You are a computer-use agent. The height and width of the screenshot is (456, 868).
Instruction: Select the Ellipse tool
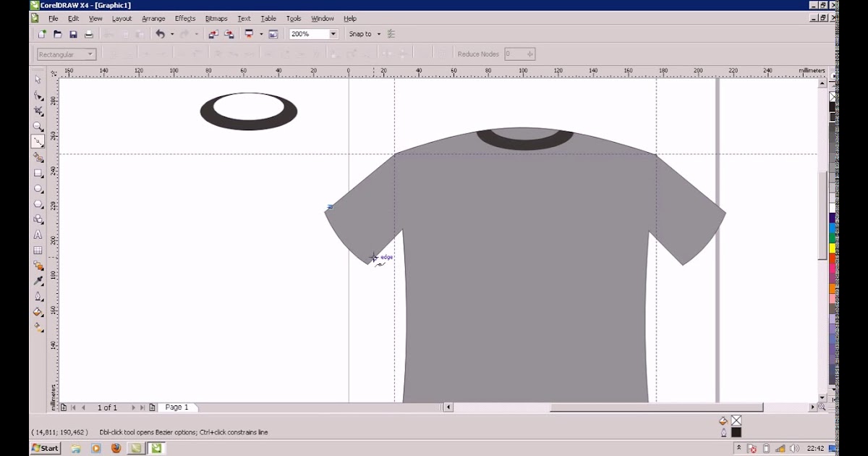(x=38, y=189)
